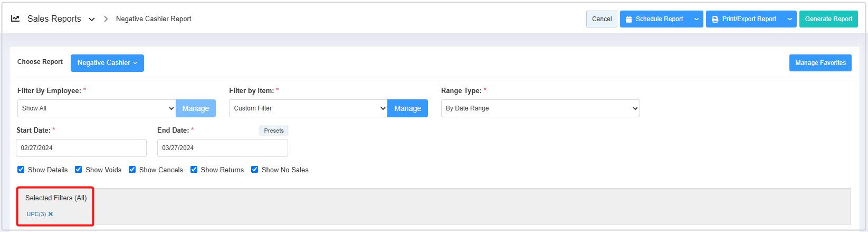Click the Cancel button
The image size is (868, 232).
(x=602, y=19)
